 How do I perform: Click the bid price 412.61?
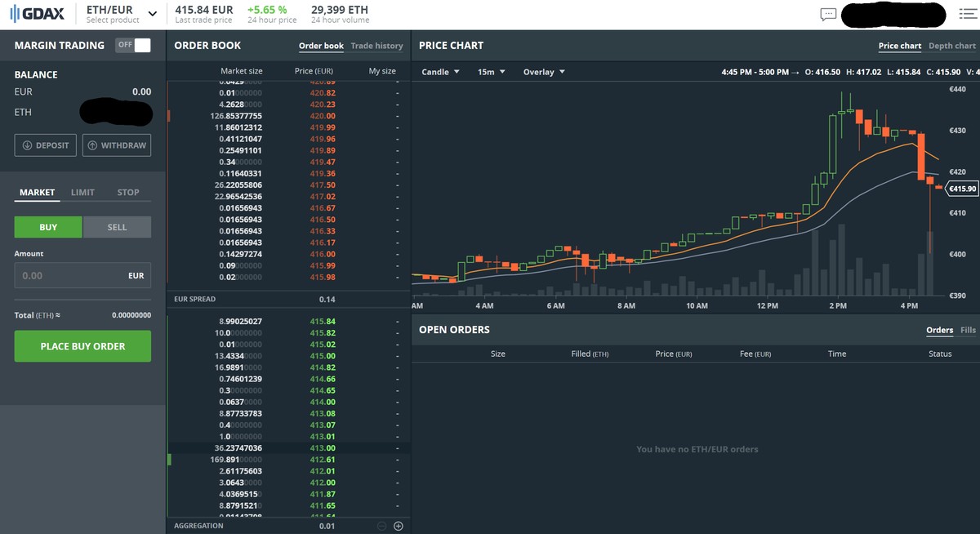pyautogui.click(x=323, y=460)
